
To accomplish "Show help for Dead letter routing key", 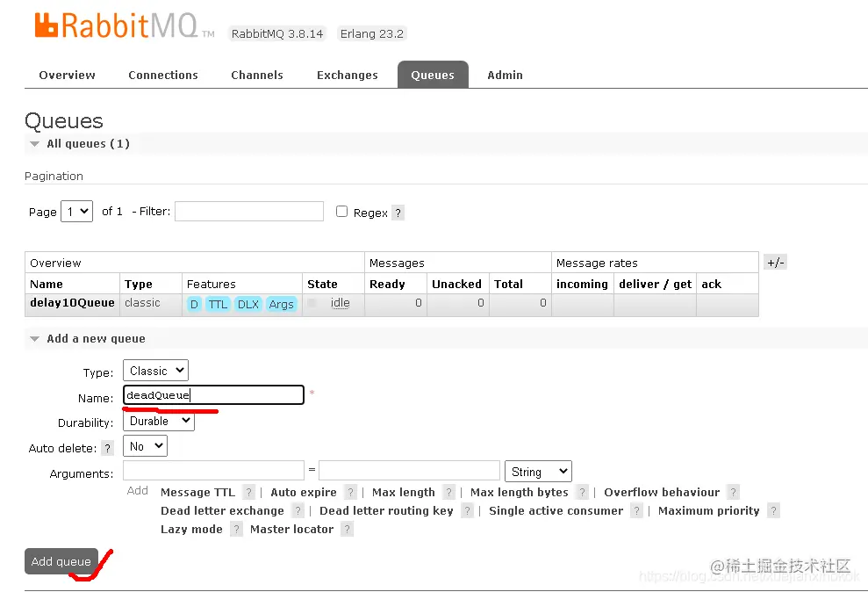I will click(x=467, y=510).
